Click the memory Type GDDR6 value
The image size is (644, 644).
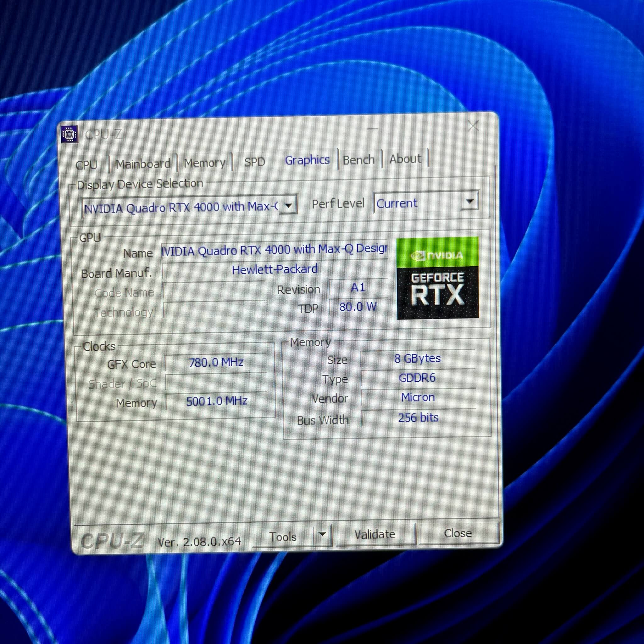click(417, 378)
